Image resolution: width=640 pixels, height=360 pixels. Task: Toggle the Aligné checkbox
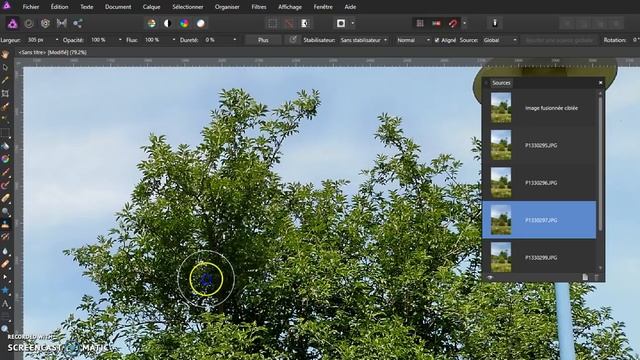[x=437, y=40]
